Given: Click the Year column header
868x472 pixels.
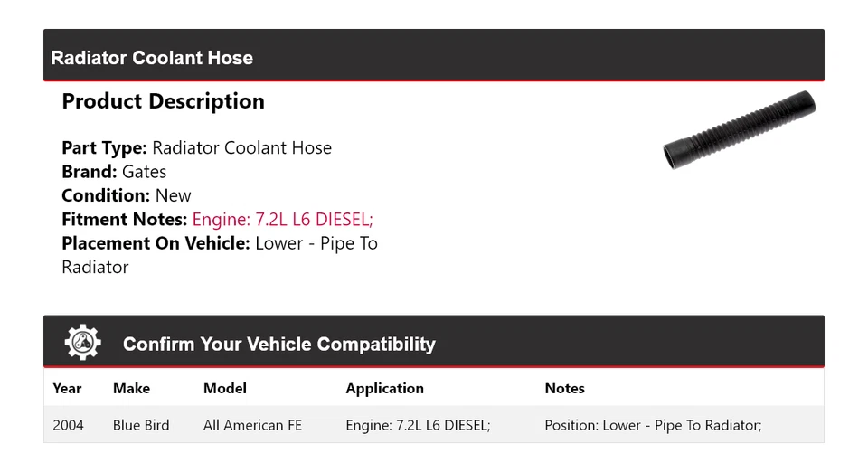Looking at the screenshot, I should 67,388.
